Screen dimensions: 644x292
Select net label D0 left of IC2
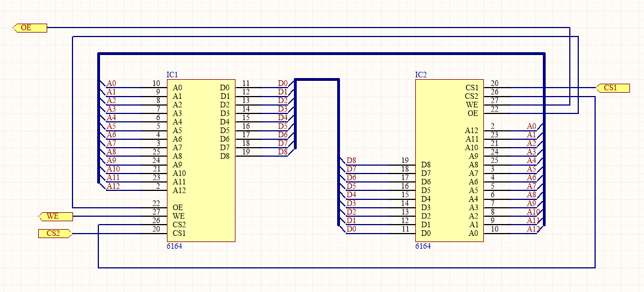351,229
